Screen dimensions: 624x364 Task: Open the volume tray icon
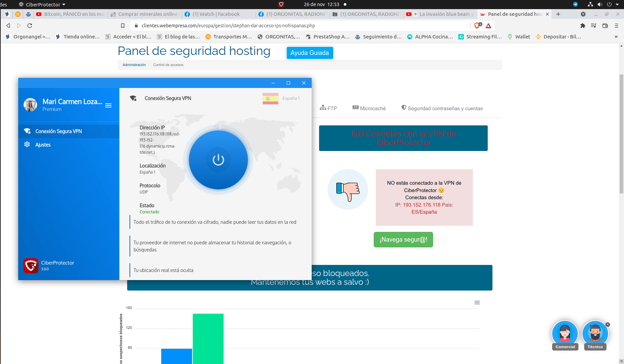(x=600, y=4)
